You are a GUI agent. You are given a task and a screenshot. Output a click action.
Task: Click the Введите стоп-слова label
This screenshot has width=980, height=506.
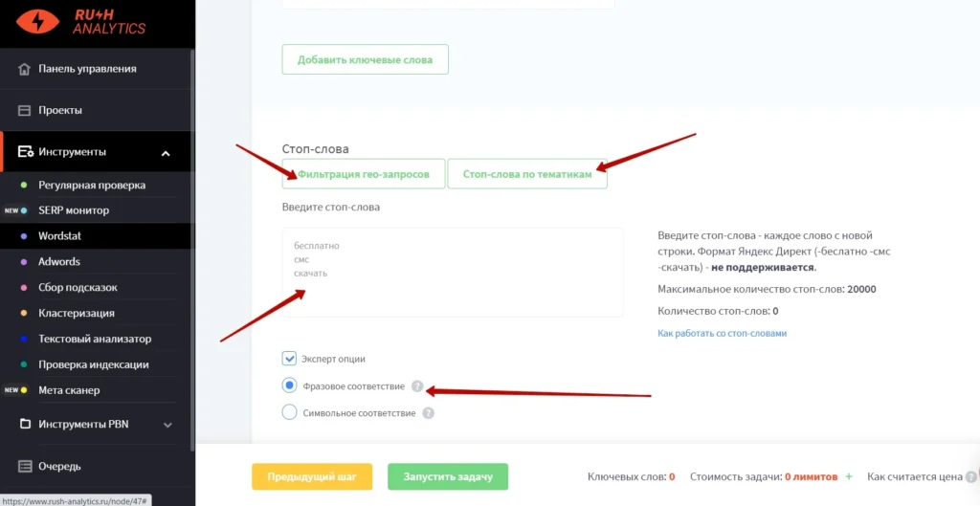tap(330, 208)
